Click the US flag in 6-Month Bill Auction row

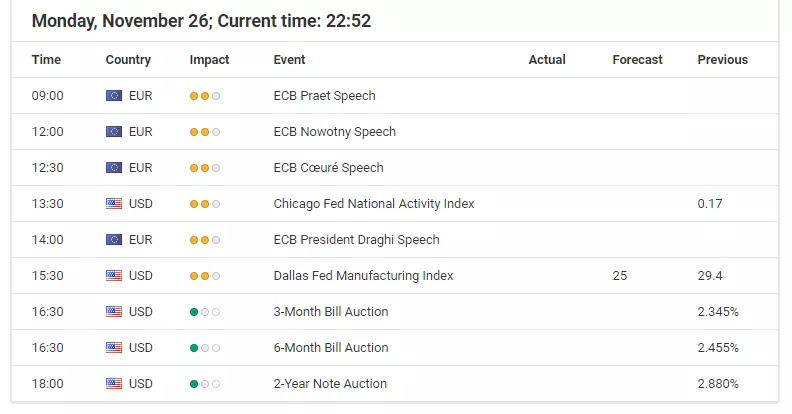pos(114,348)
